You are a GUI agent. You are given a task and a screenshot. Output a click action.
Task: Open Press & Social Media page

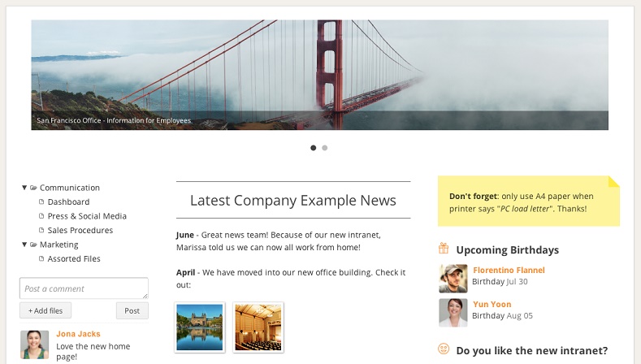click(87, 216)
